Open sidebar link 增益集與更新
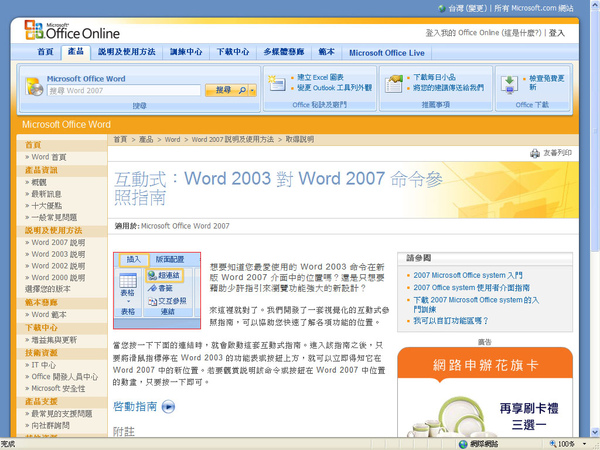 [x=54, y=340]
